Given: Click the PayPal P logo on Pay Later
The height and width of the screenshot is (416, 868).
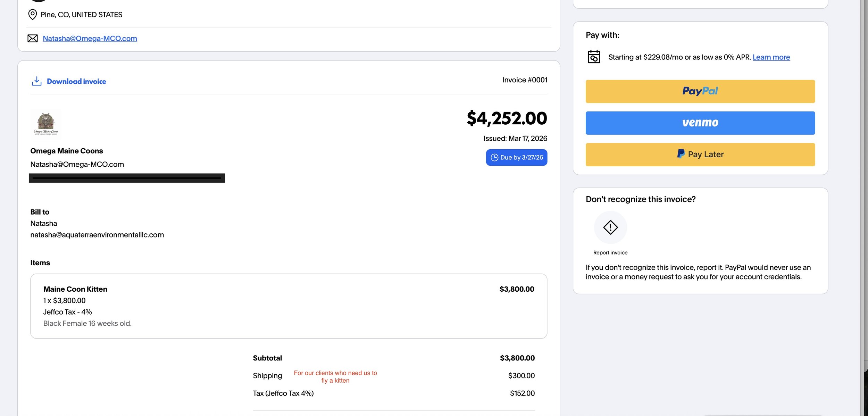Looking at the screenshot, I should [681, 154].
